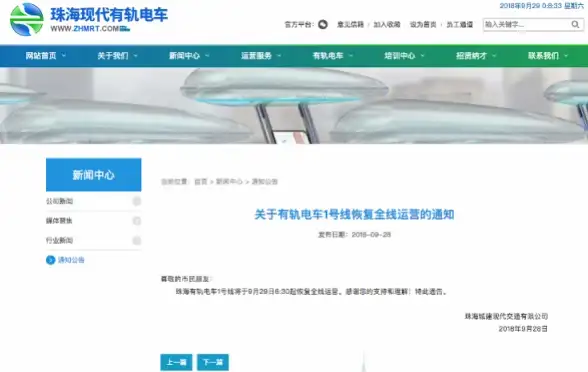Click the WWW.ZHMRT.COM site address text

85,29
